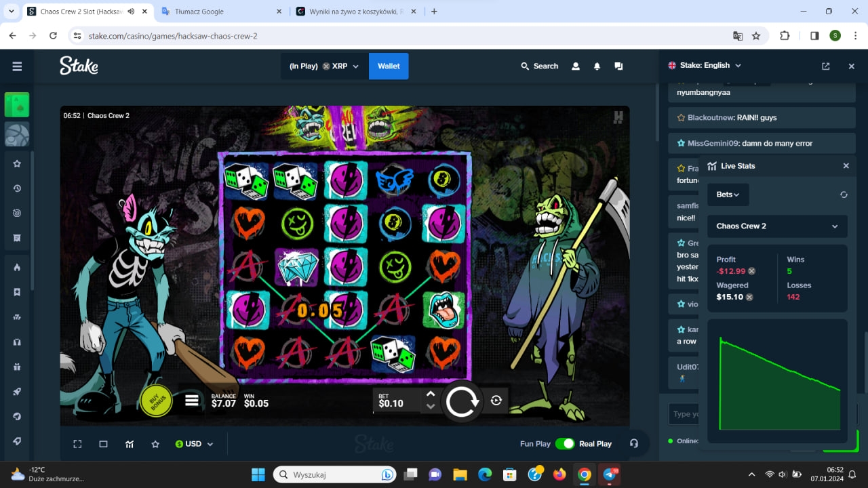
Task: Click the Wyszukaj taskbar search box
Action: (x=334, y=474)
